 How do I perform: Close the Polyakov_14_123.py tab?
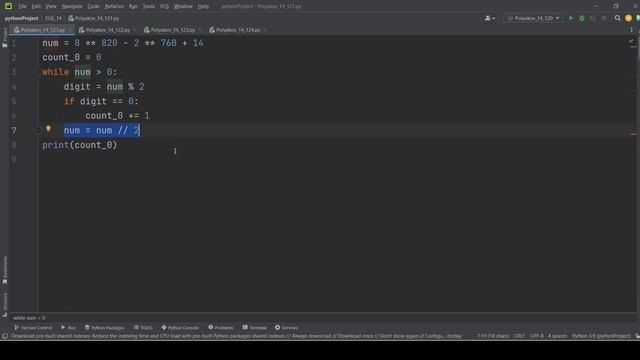(200, 30)
